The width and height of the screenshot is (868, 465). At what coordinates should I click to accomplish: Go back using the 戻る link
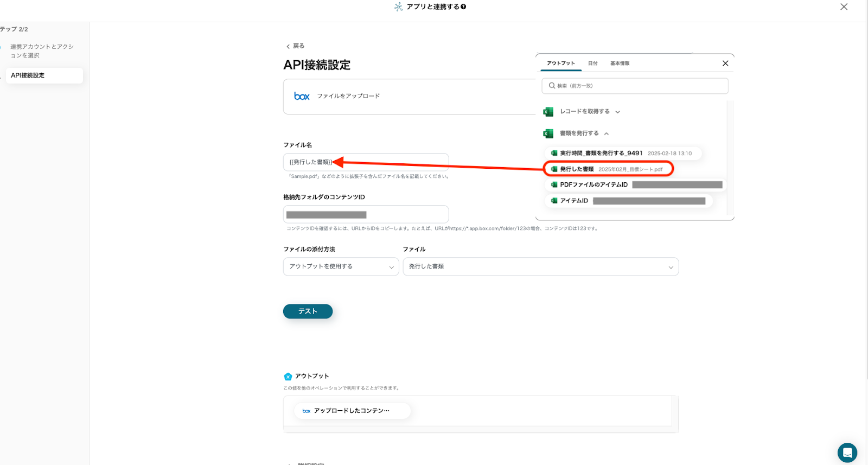tap(296, 46)
